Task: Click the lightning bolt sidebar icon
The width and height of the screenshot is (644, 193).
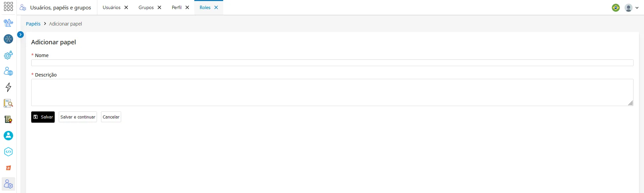Action: 8,87
